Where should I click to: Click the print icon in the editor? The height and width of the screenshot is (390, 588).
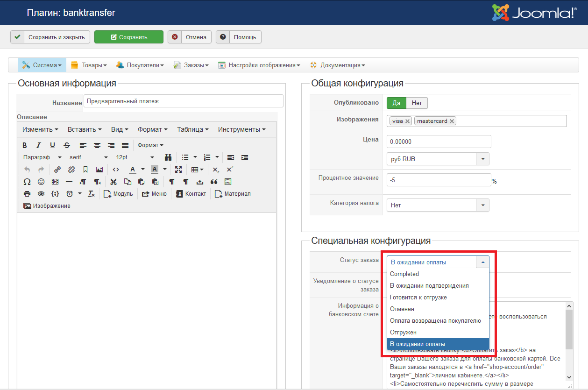coord(27,194)
